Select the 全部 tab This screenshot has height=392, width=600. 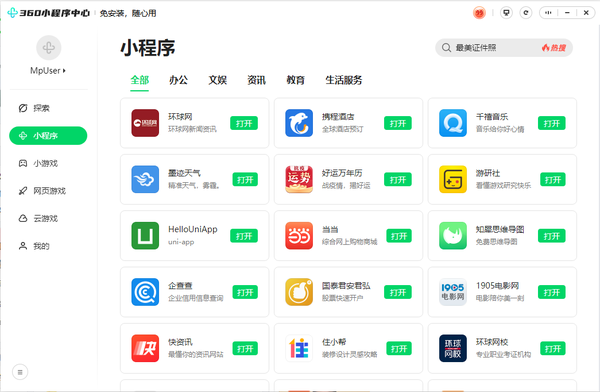point(140,80)
